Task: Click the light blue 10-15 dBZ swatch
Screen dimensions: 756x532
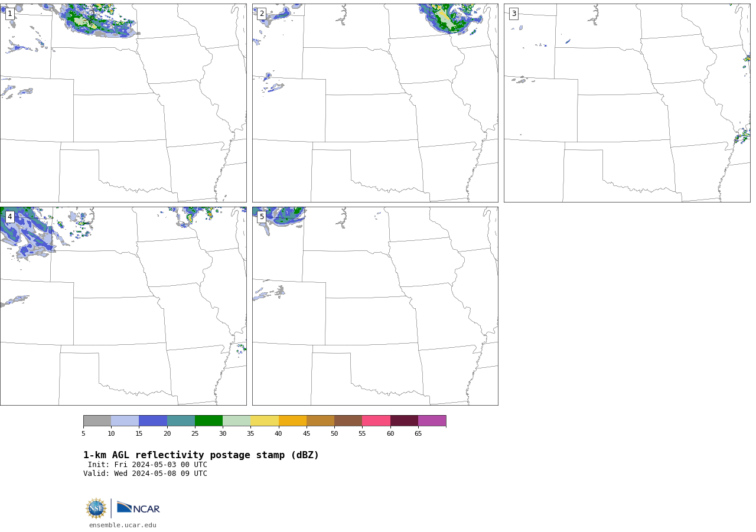Action: 125,421
